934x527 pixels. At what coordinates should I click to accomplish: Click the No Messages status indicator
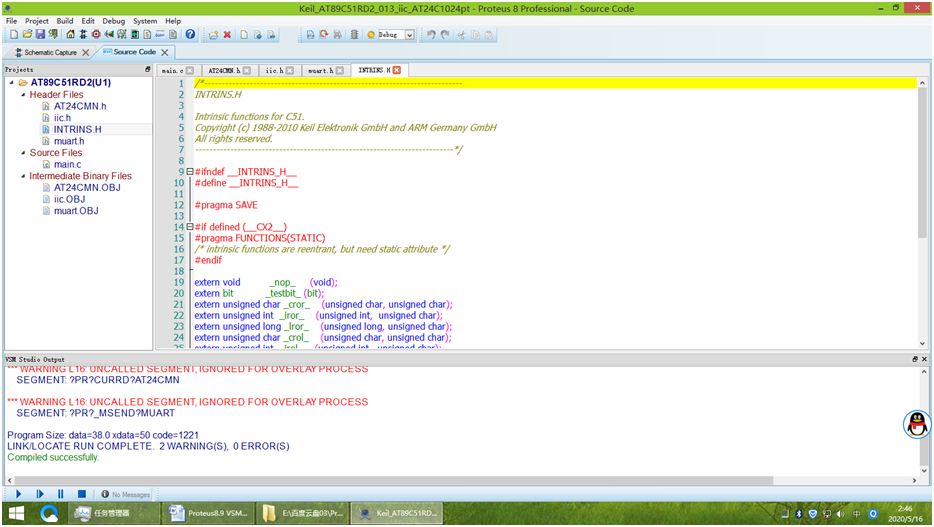click(126, 494)
